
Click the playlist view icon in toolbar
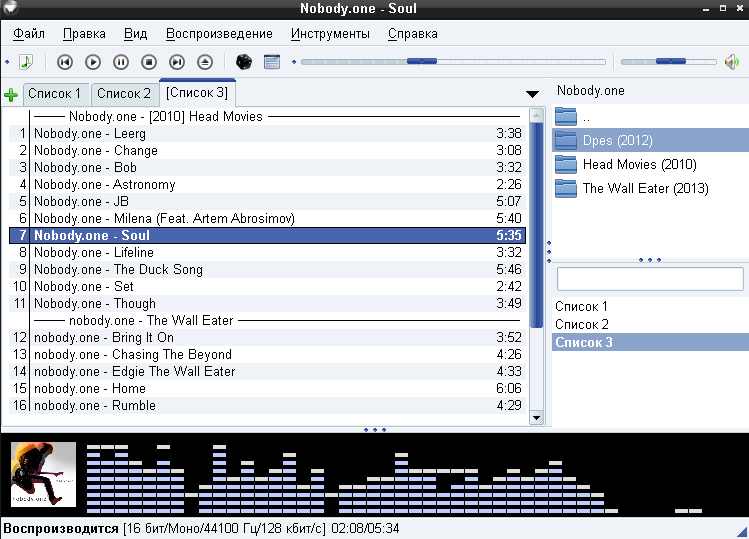(x=272, y=62)
